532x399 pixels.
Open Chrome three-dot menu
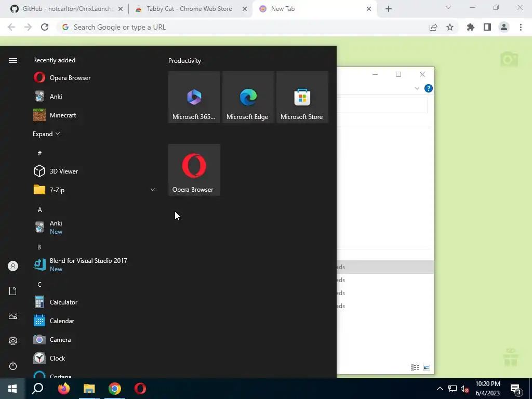[x=521, y=27]
